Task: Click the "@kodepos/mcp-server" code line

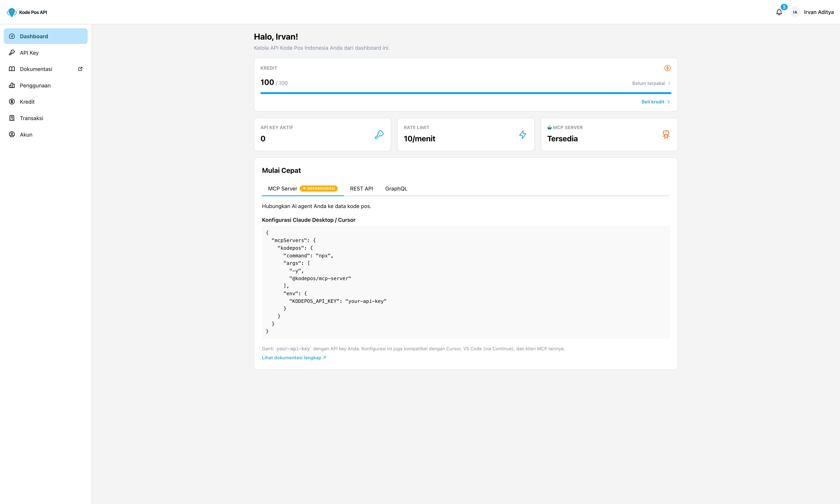Action: pos(320,279)
